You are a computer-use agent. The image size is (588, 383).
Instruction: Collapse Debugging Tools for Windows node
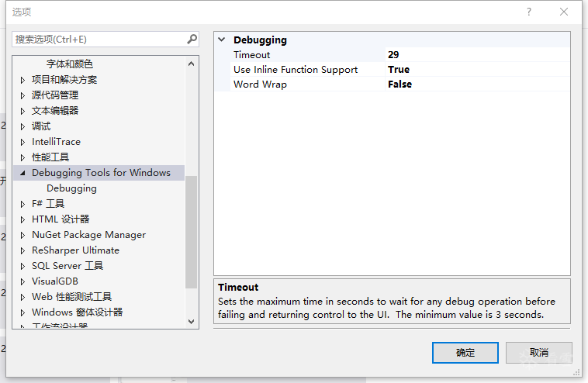(x=22, y=173)
